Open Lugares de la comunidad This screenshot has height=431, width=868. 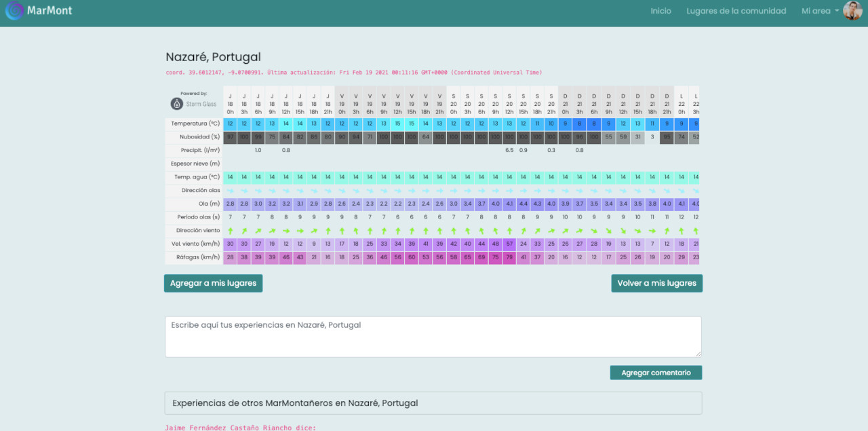736,11
